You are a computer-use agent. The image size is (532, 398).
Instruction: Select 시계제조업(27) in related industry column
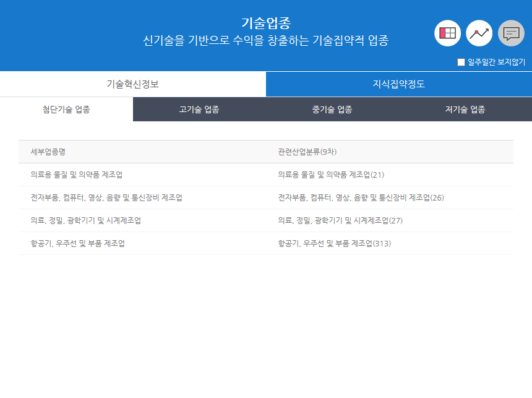pos(344,220)
